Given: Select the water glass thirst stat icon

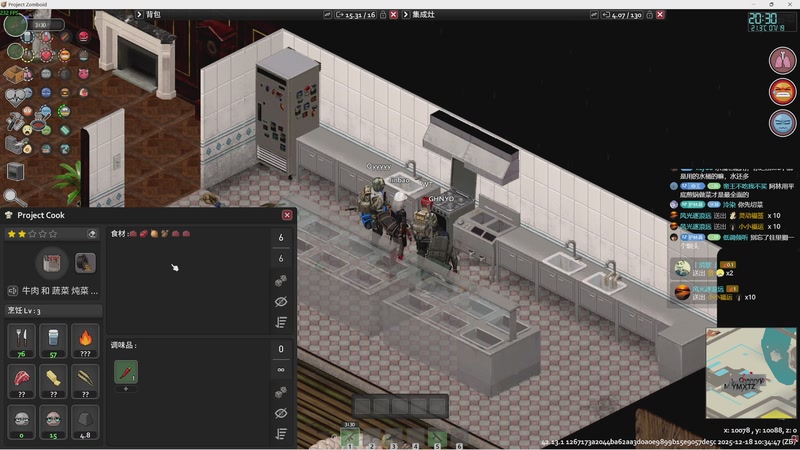Looking at the screenshot, I should tap(53, 340).
